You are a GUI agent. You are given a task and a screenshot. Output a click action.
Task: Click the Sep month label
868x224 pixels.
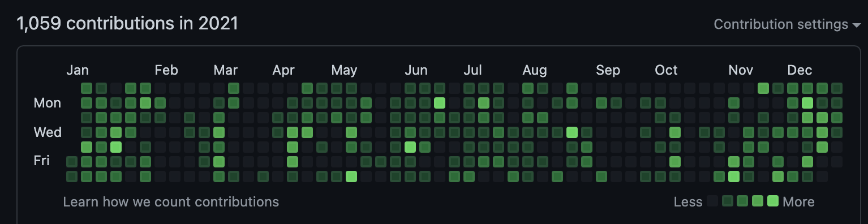(608, 70)
